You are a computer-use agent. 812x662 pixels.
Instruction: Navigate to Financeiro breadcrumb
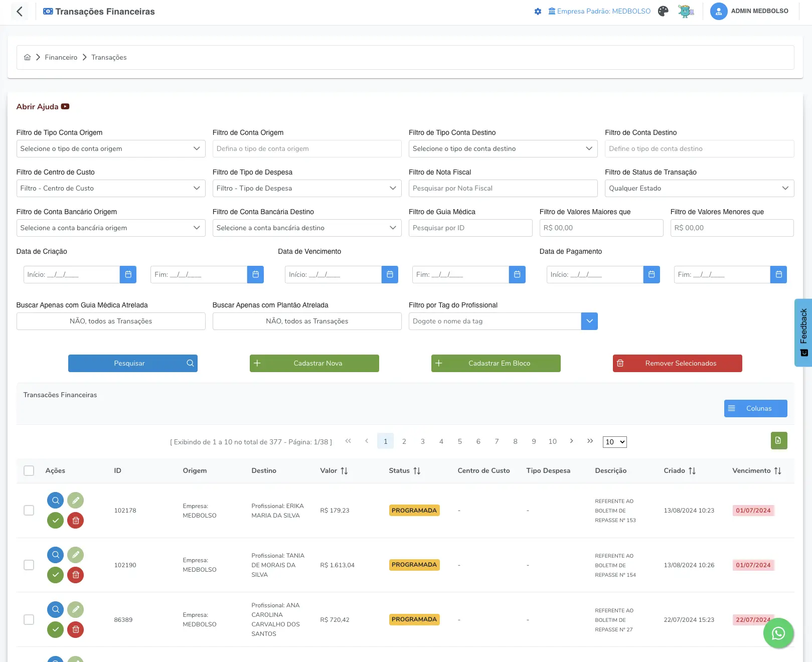[61, 57]
